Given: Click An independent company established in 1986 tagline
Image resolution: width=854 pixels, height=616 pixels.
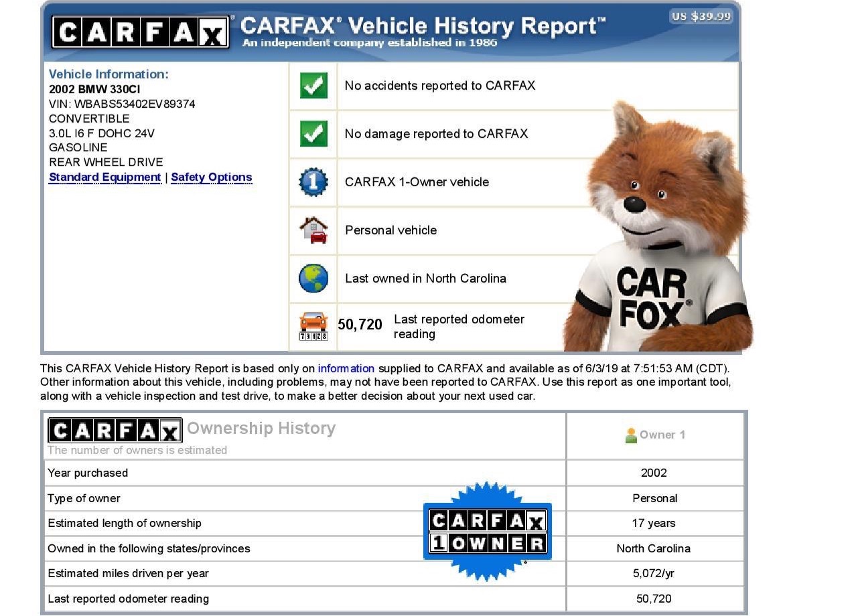Looking at the screenshot, I should [370, 43].
